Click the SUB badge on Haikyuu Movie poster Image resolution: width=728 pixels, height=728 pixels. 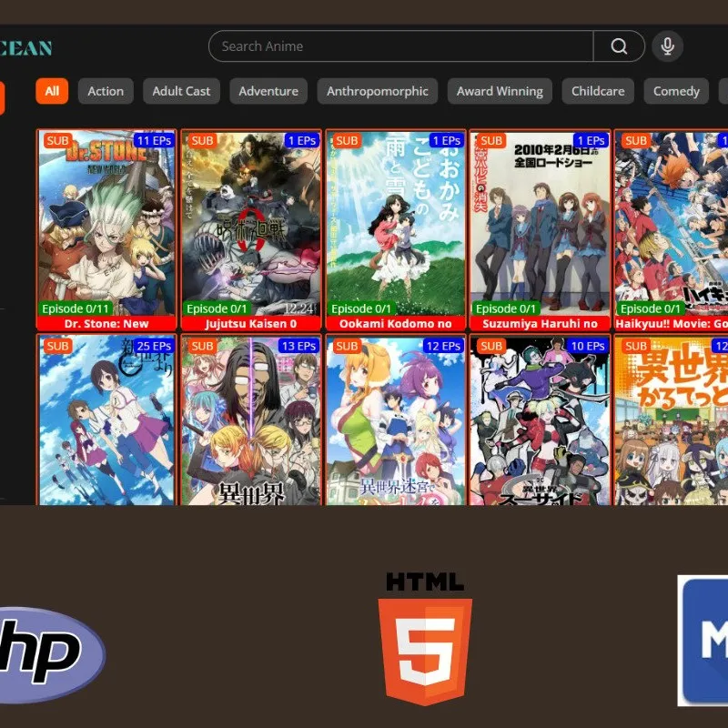click(636, 140)
